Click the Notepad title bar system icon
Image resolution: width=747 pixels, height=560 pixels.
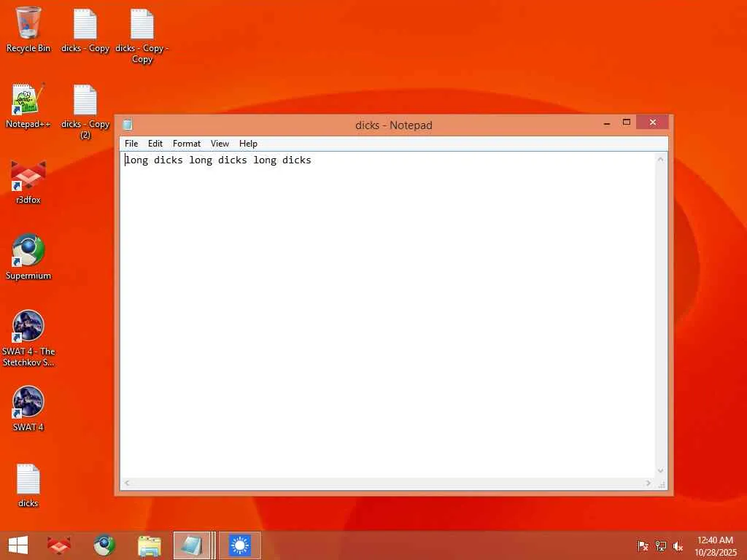pyautogui.click(x=127, y=125)
